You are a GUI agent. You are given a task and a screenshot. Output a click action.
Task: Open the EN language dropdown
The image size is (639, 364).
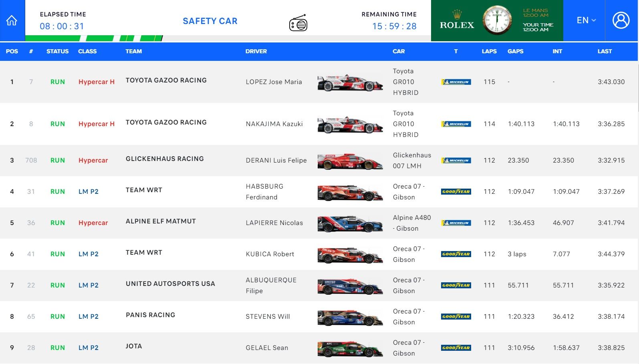[586, 20]
